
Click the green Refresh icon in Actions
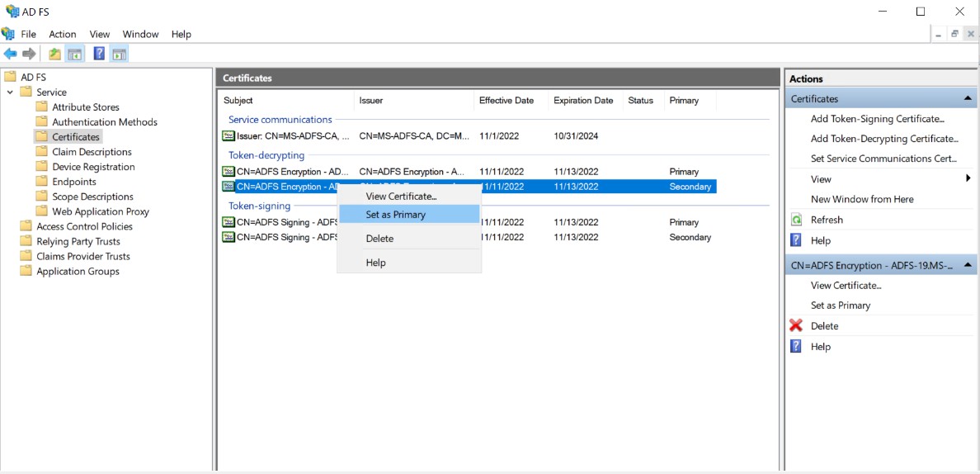[796, 220]
